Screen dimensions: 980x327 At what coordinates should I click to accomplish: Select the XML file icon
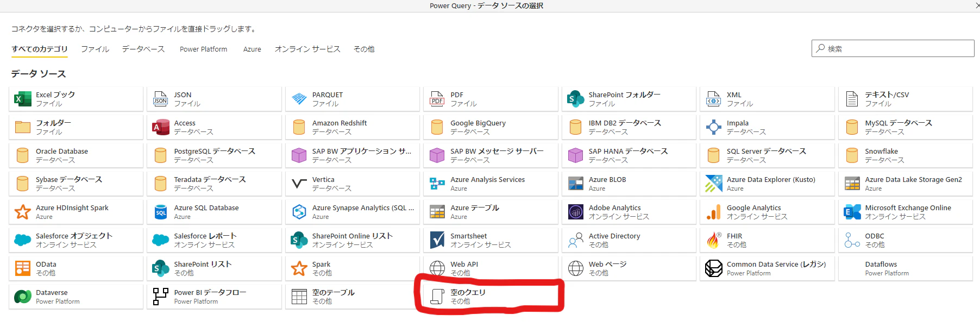point(713,99)
